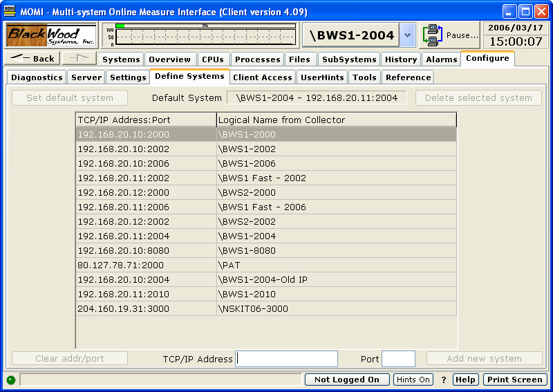
Task: Click the status message bar field
Action: (161, 380)
